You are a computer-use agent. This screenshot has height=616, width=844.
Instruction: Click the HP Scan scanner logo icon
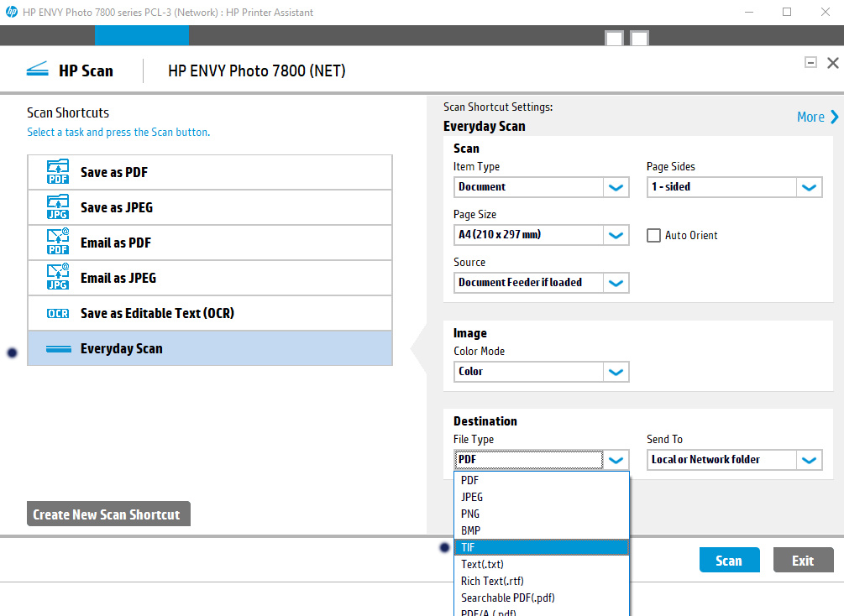click(37, 70)
